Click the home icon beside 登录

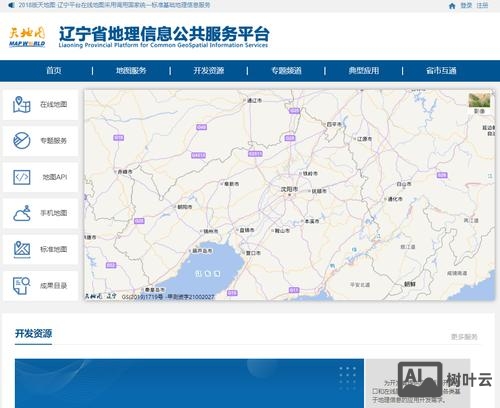(x=452, y=6)
